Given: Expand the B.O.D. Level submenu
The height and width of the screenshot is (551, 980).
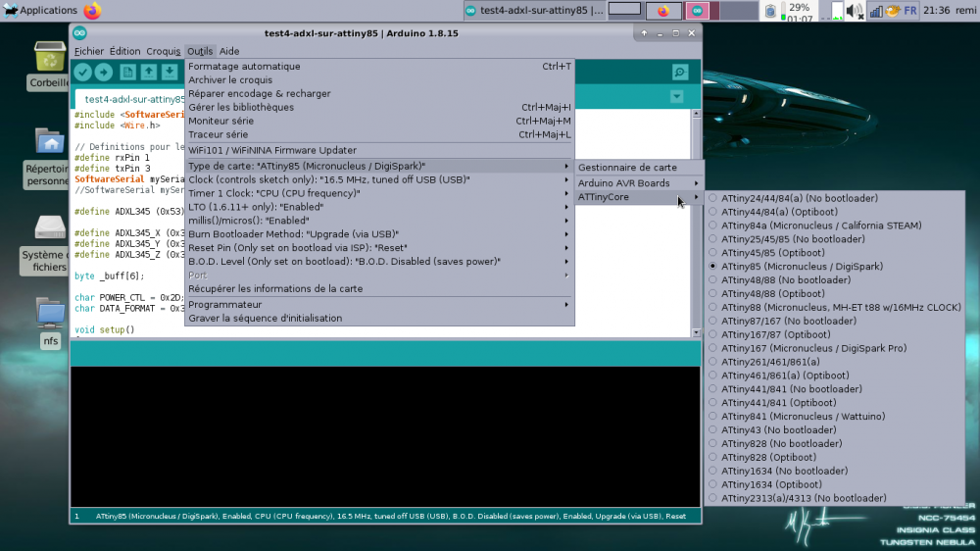Looking at the screenshot, I should (379, 262).
